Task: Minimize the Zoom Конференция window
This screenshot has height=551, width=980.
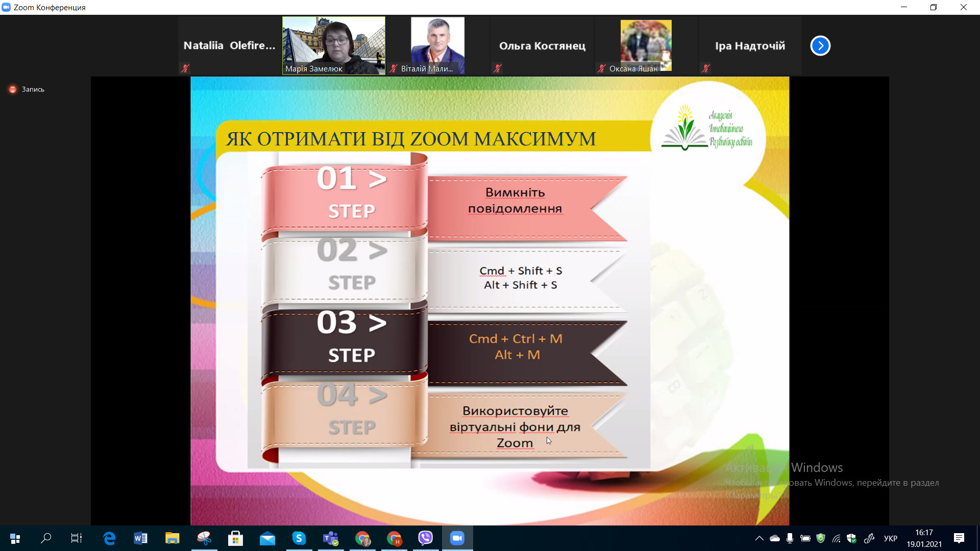Action: pyautogui.click(x=904, y=7)
